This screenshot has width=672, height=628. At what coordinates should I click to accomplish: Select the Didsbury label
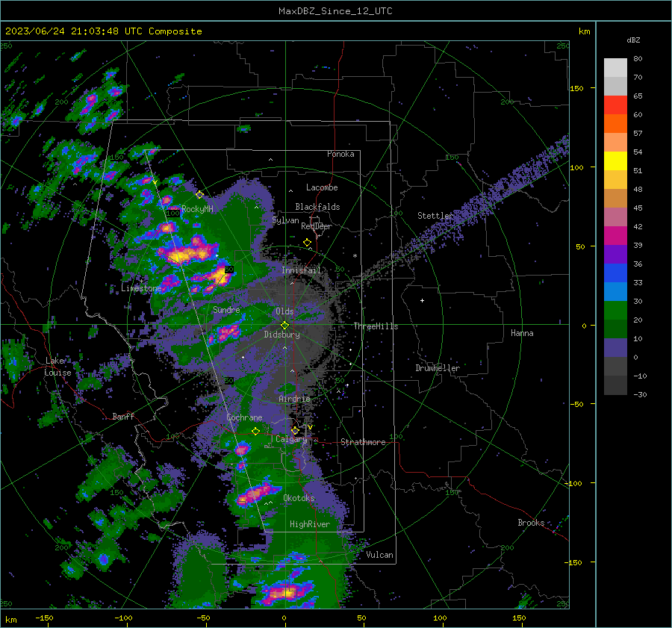point(282,335)
